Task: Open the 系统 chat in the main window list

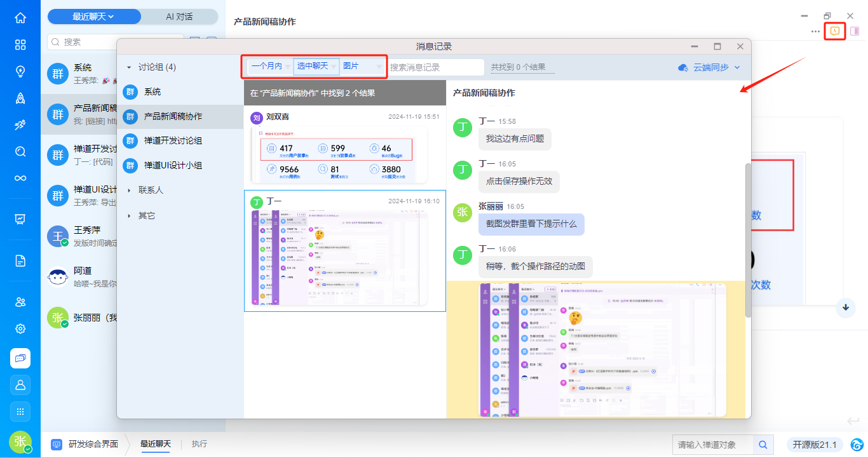Action: point(79,73)
